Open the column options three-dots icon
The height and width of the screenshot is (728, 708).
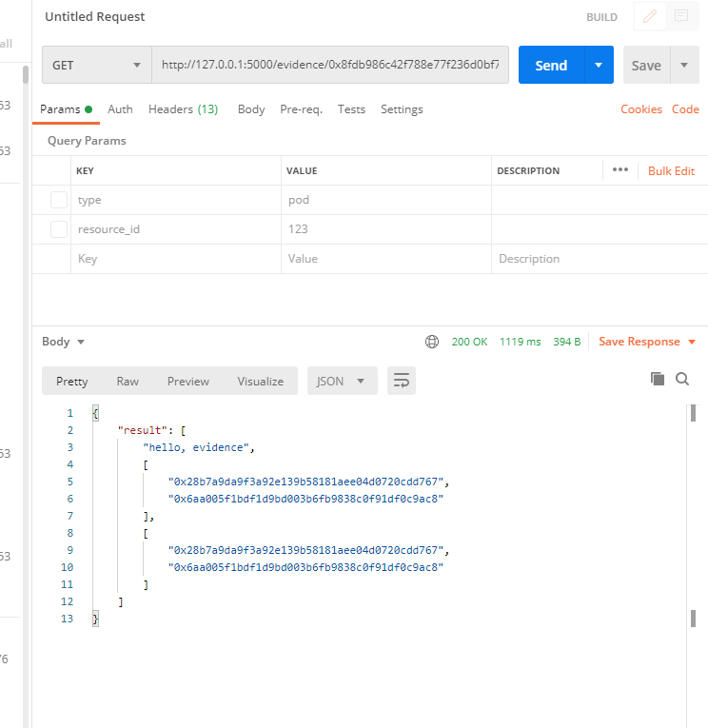620,170
